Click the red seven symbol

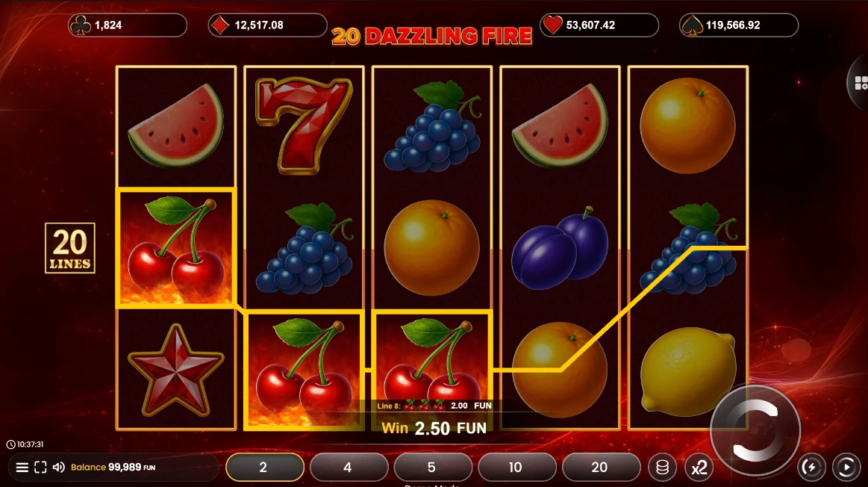point(303,125)
